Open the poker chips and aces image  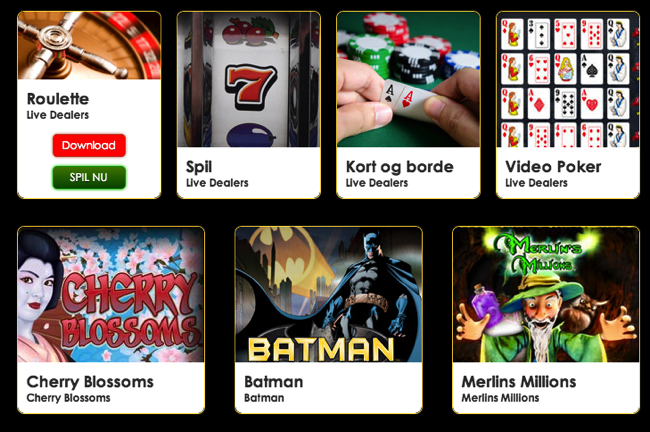point(408,80)
